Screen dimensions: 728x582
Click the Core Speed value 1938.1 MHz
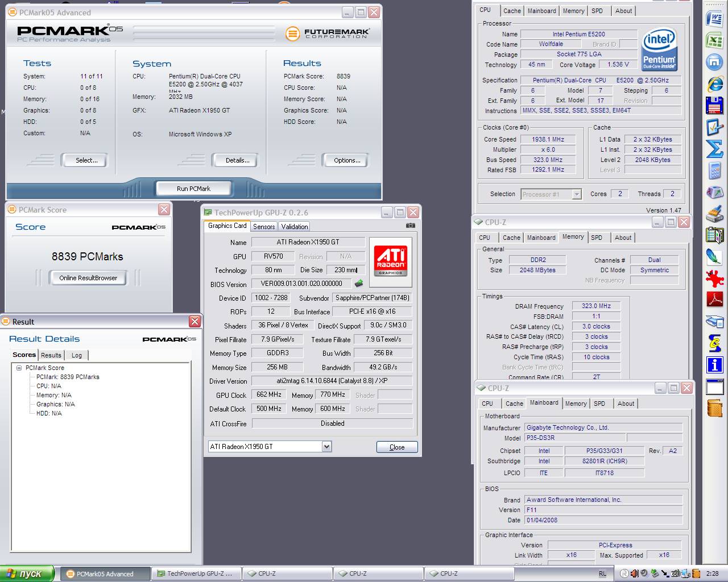click(548, 139)
